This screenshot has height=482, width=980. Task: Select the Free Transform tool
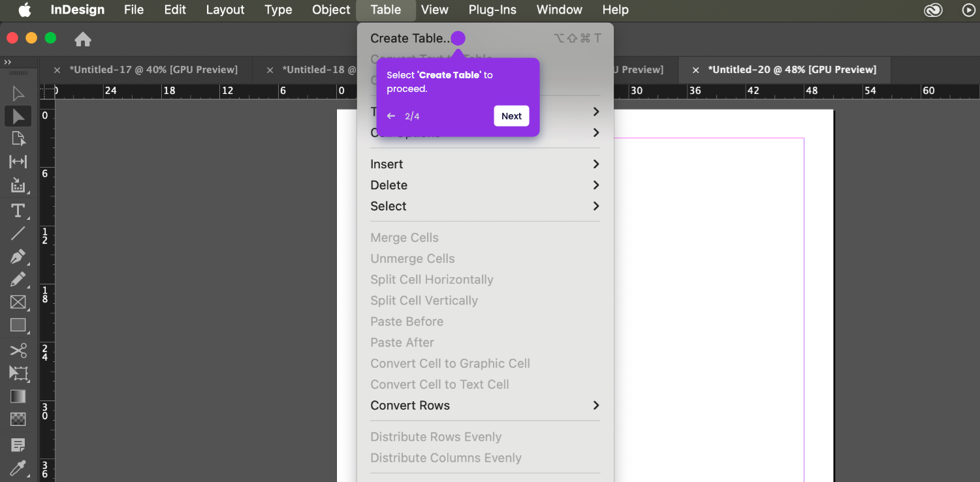18,373
